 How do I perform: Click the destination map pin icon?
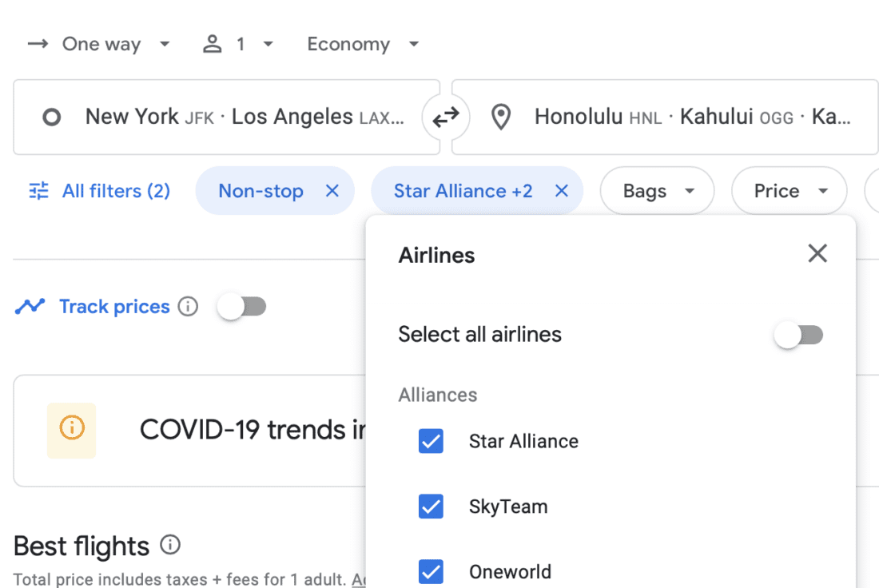point(500,117)
